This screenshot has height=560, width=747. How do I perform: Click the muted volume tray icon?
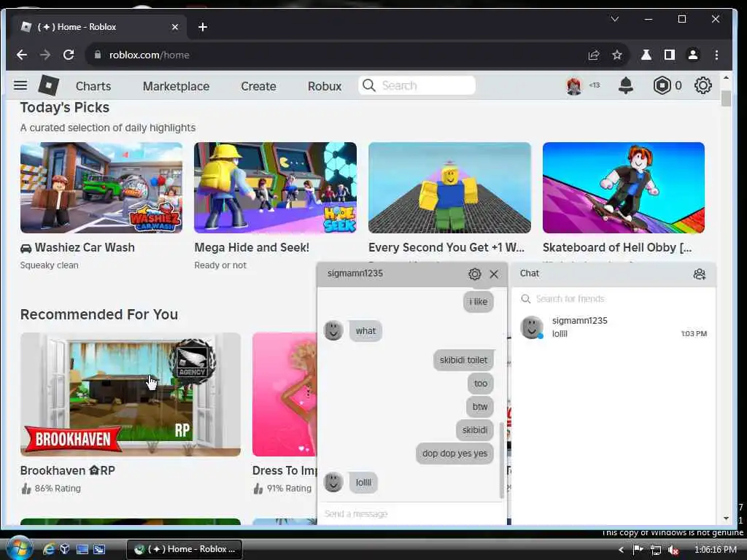(x=673, y=550)
